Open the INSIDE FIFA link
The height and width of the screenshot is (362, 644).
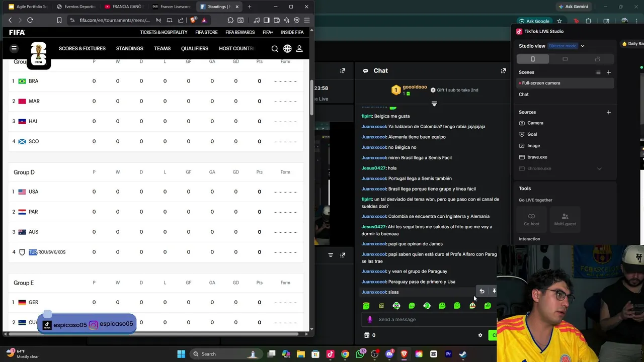(292, 32)
